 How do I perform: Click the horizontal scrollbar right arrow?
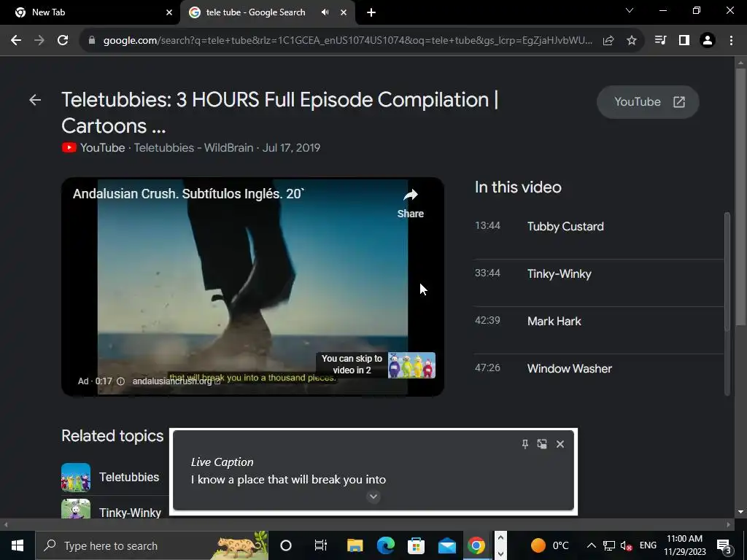click(729, 525)
